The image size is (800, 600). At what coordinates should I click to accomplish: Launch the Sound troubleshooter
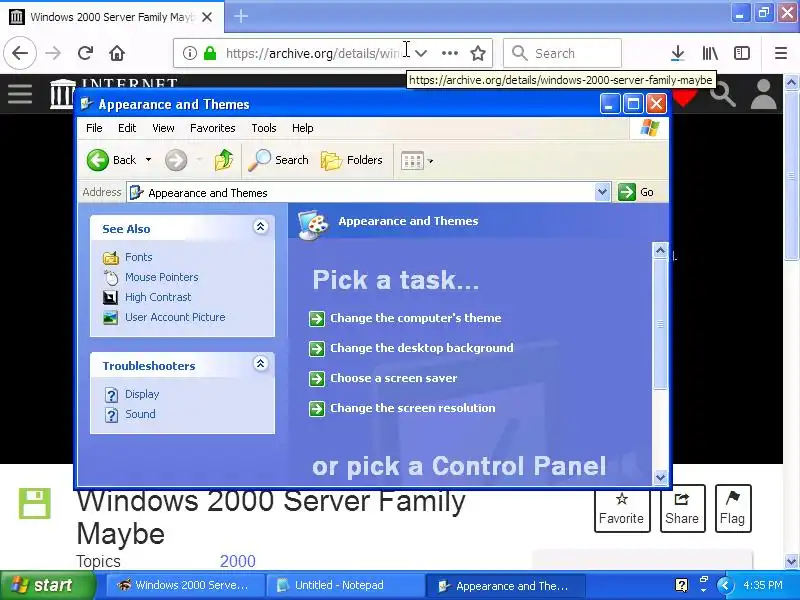click(x=140, y=414)
